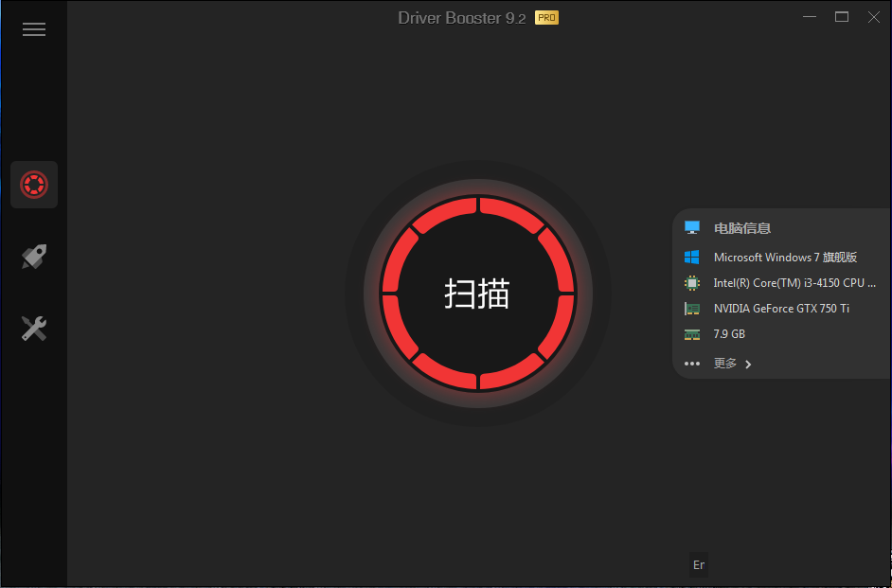892x588 pixels.
Task: Click the RAM memory stick icon
Action: 692,333
